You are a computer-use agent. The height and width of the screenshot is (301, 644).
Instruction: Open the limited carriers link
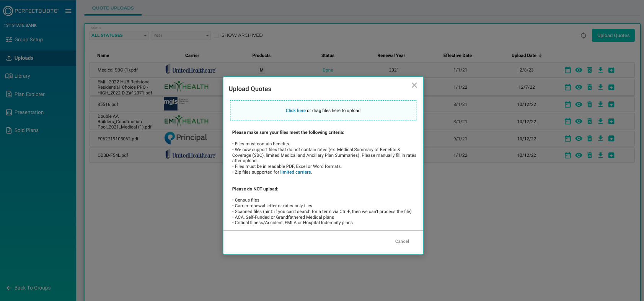(x=295, y=172)
